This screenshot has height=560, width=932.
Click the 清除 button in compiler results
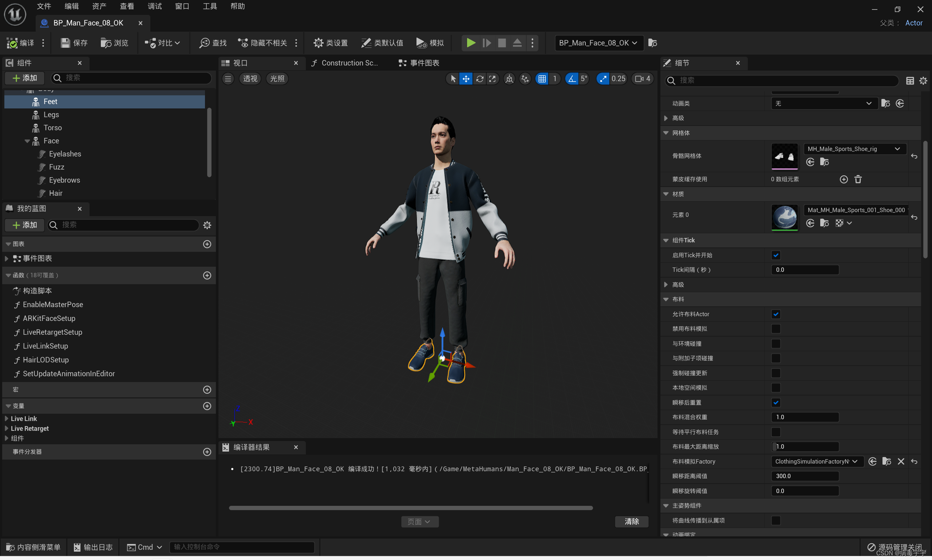click(632, 521)
